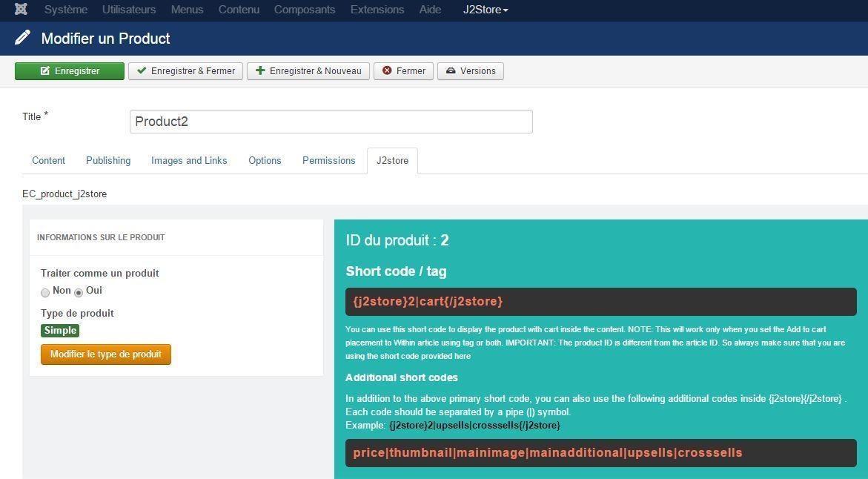Viewport: 868px width, 479px height.
Task: Switch to the Content tab
Action: (49, 161)
